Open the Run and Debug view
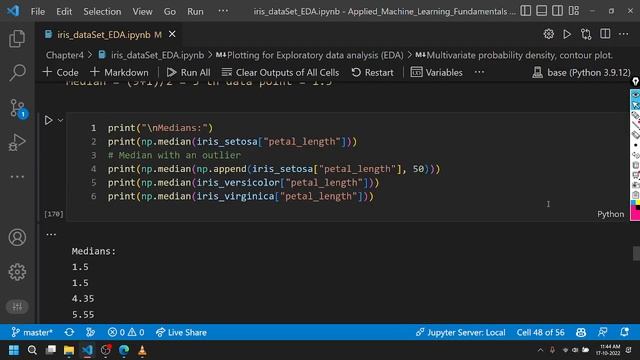This screenshot has height=360, width=640. tap(17, 142)
